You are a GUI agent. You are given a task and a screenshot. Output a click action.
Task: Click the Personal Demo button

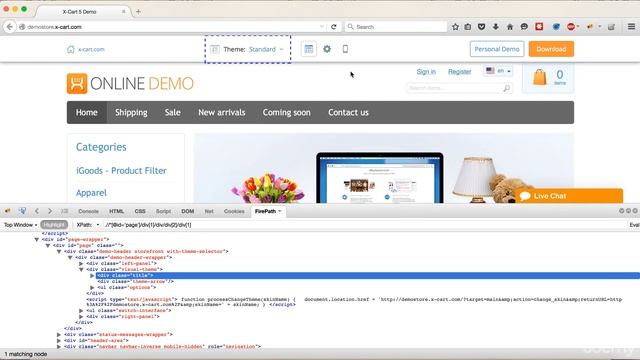(497, 49)
